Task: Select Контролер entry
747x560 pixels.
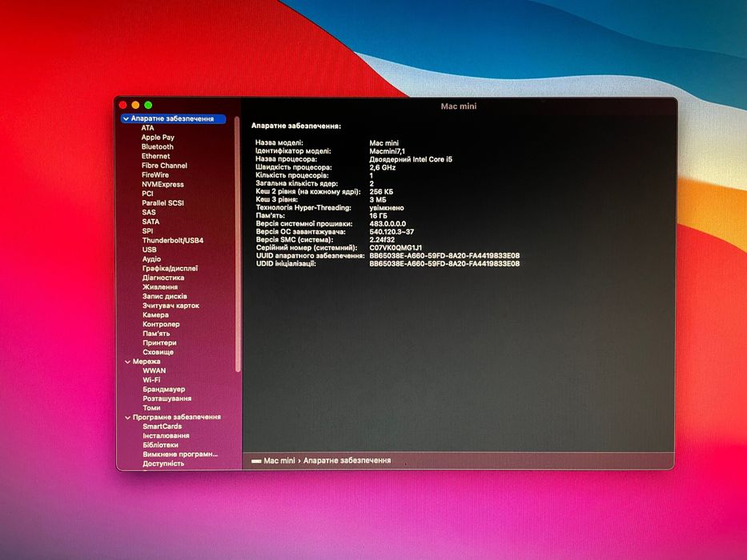Action: (x=161, y=324)
